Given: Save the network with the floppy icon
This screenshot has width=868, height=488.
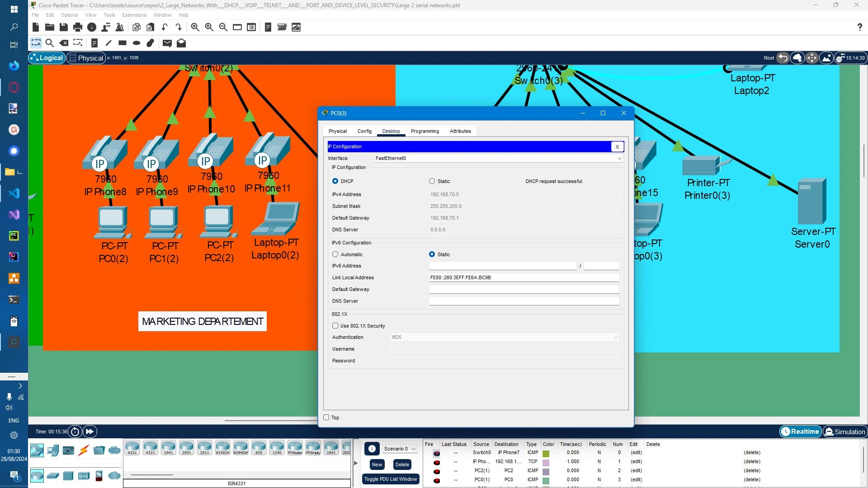Looking at the screenshot, I should (x=64, y=27).
